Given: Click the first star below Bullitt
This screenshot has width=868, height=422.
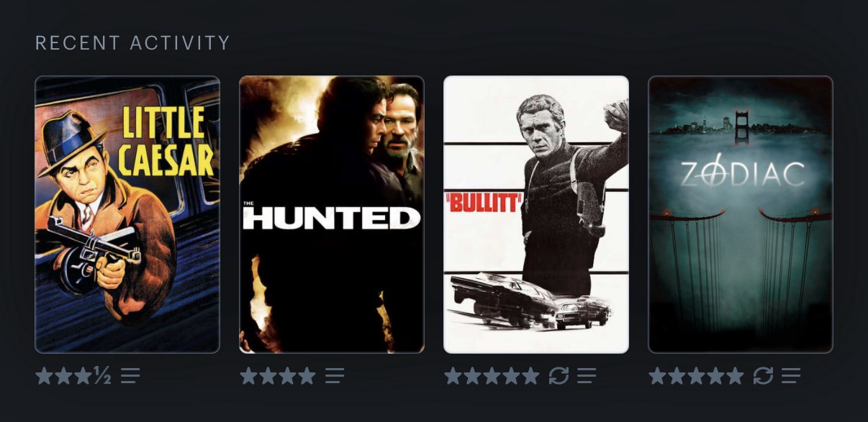Looking at the screenshot, I should (453, 375).
